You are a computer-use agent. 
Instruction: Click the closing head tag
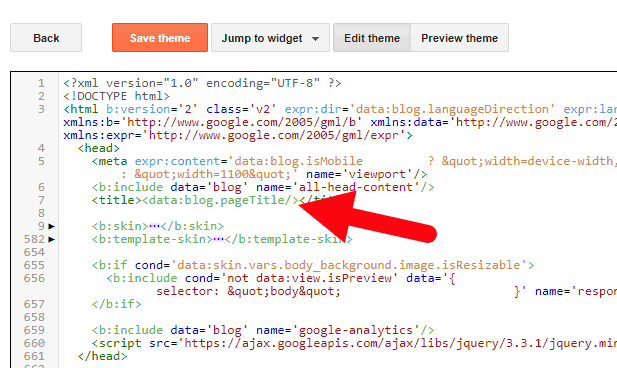click(102, 356)
